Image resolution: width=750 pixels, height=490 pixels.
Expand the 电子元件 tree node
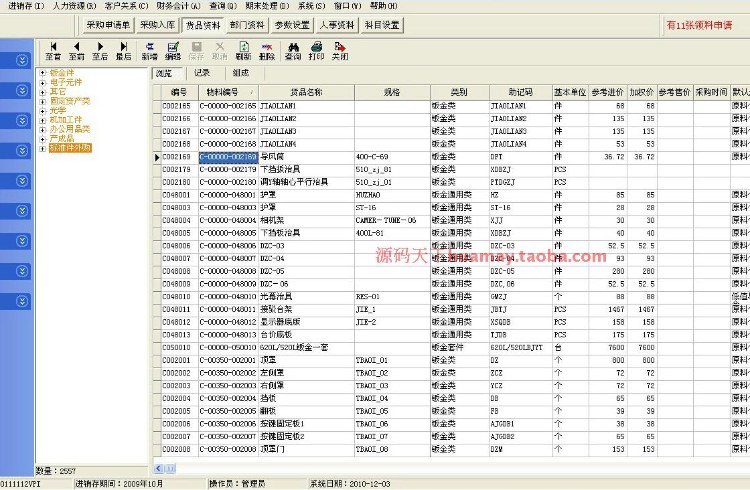tap(43, 83)
